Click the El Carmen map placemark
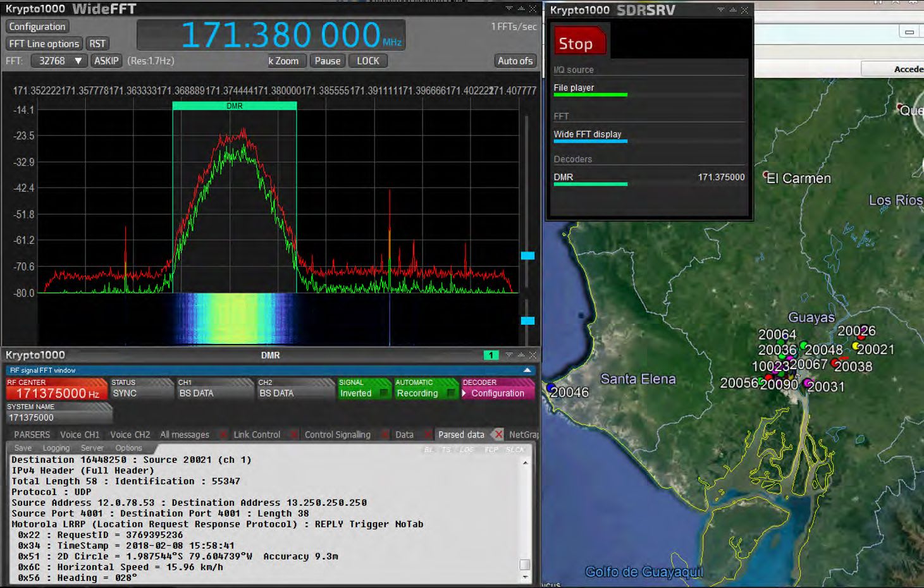 pos(766,175)
